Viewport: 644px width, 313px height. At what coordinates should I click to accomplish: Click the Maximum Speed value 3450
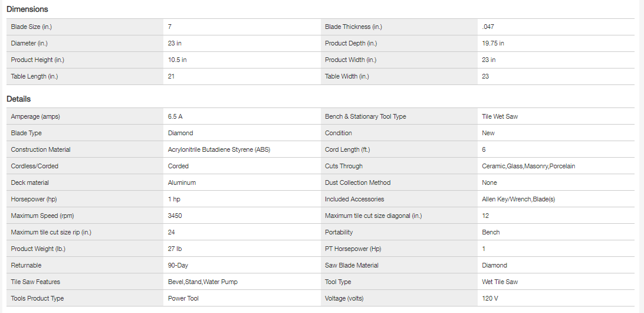pos(175,216)
